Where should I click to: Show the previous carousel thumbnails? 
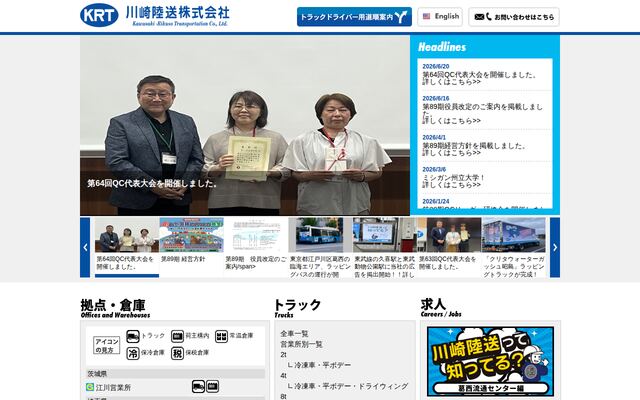pyautogui.click(x=85, y=247)
